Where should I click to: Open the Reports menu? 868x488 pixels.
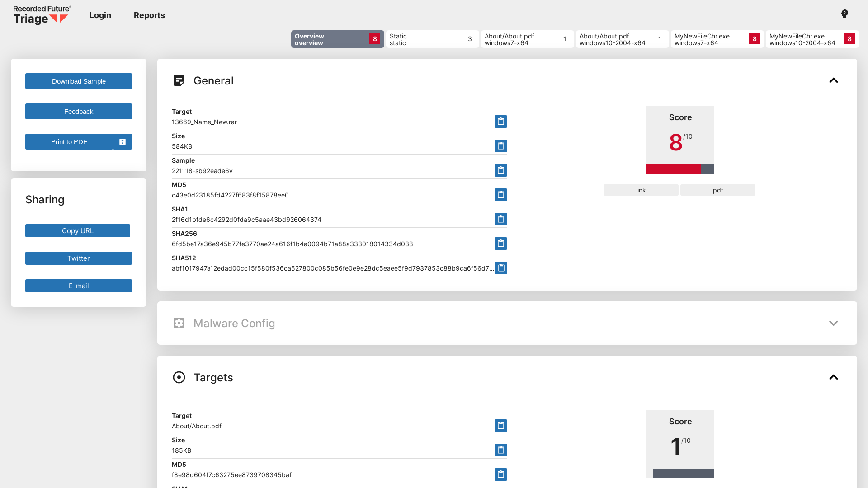[x=149, y=15]
